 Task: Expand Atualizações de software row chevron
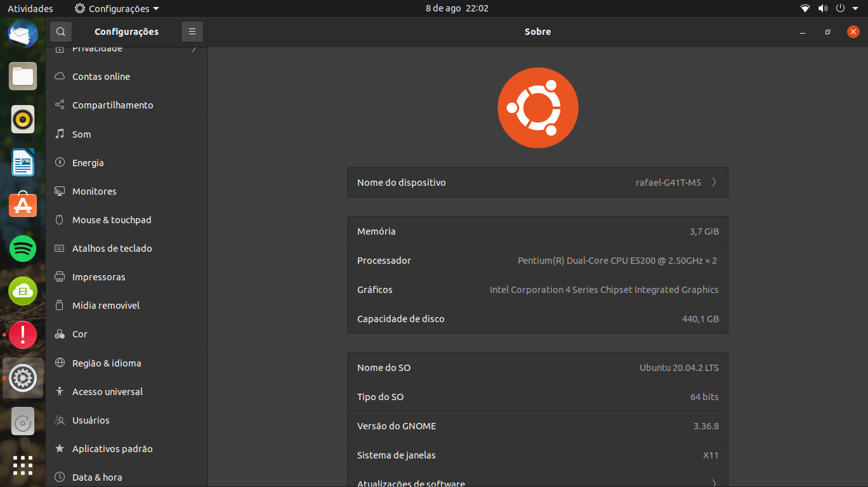[x=714, y=483]
